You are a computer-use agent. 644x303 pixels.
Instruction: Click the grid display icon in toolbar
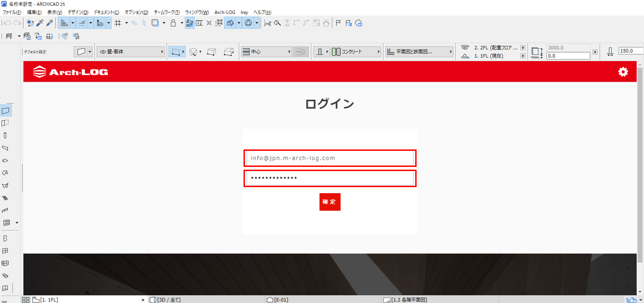coord(118,23)
